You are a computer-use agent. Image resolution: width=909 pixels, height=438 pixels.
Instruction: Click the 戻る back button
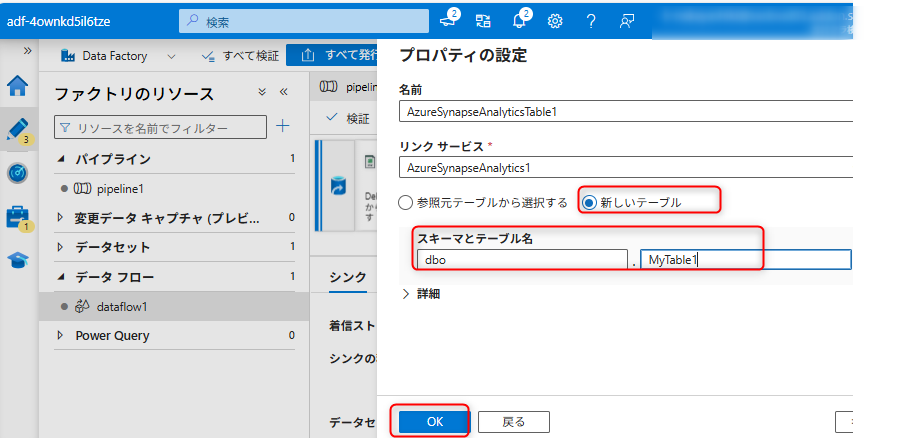pos(514,422)
